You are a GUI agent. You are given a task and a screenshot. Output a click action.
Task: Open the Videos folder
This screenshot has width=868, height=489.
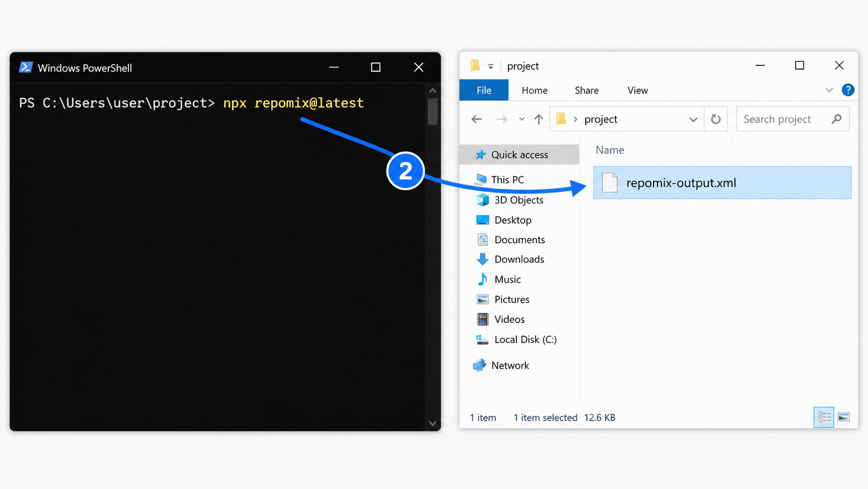click(x=509, y=320)
